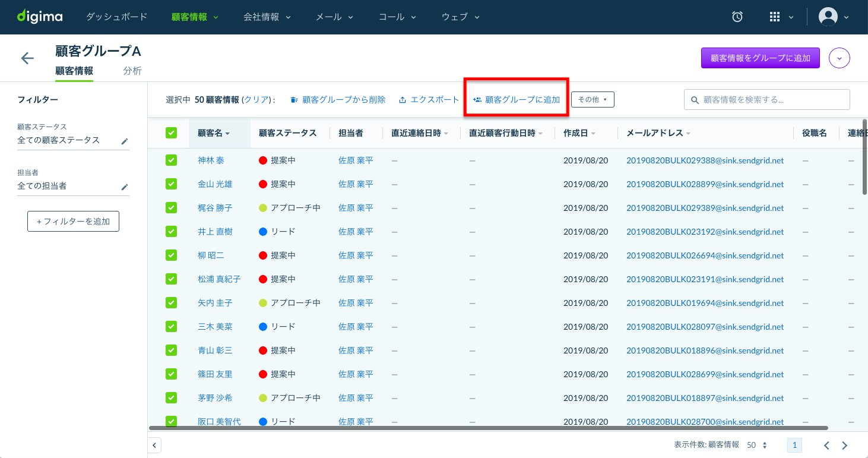Edit the 顧客ステータス filter pencil icon
The width and height of the screenshot is (868, 458).
click(125, 141)
